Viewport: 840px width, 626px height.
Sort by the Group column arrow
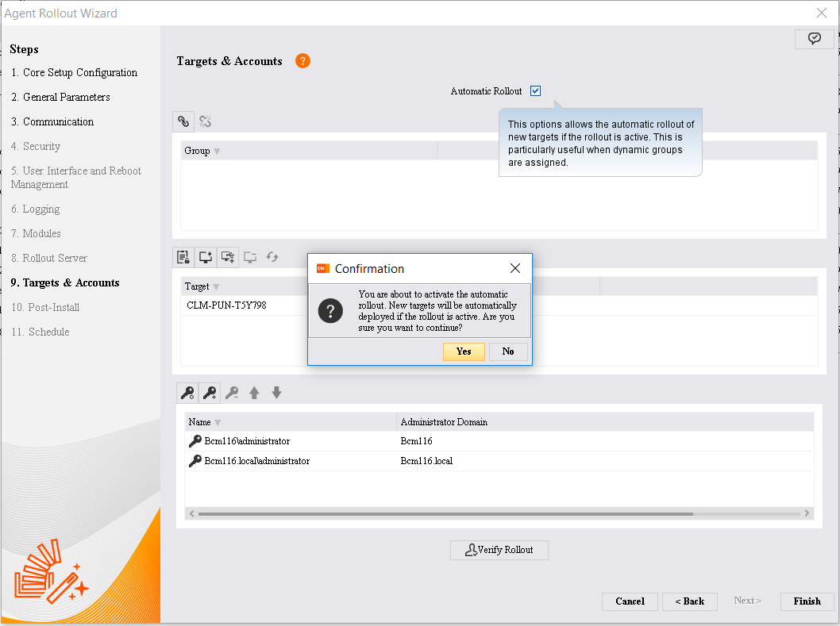[x=217, y=152]
